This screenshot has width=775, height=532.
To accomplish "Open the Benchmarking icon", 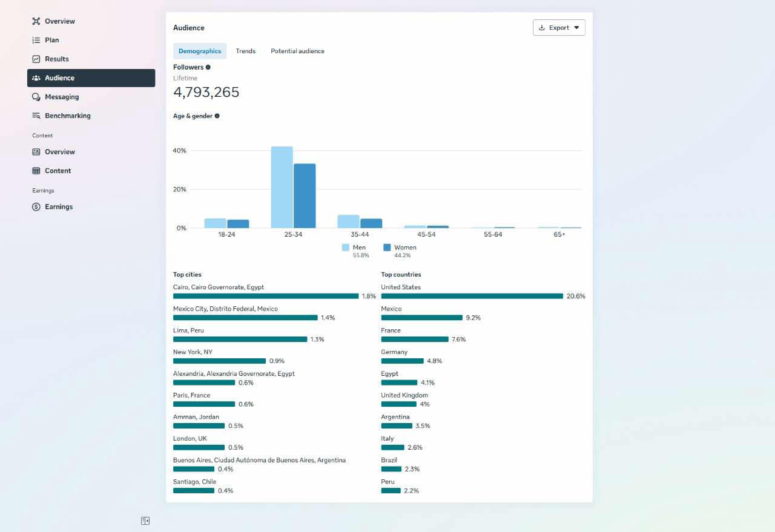I will (36, 116).
